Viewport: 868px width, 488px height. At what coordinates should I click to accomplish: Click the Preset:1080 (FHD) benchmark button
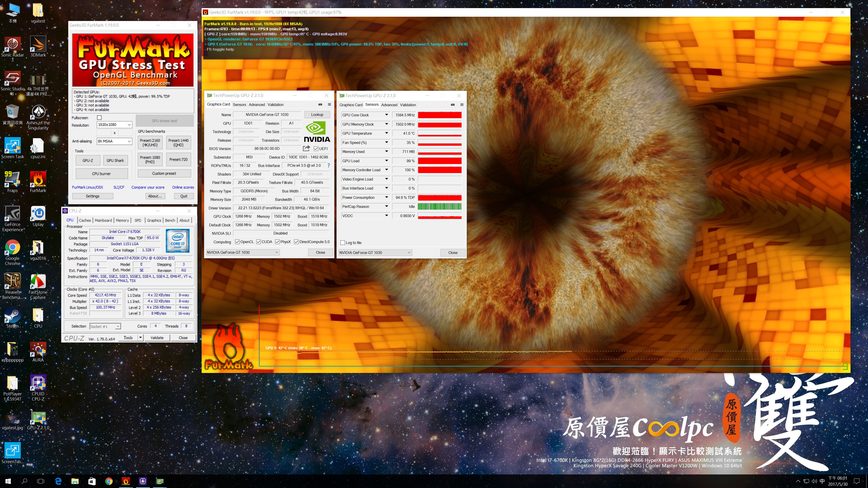(150, 160)
